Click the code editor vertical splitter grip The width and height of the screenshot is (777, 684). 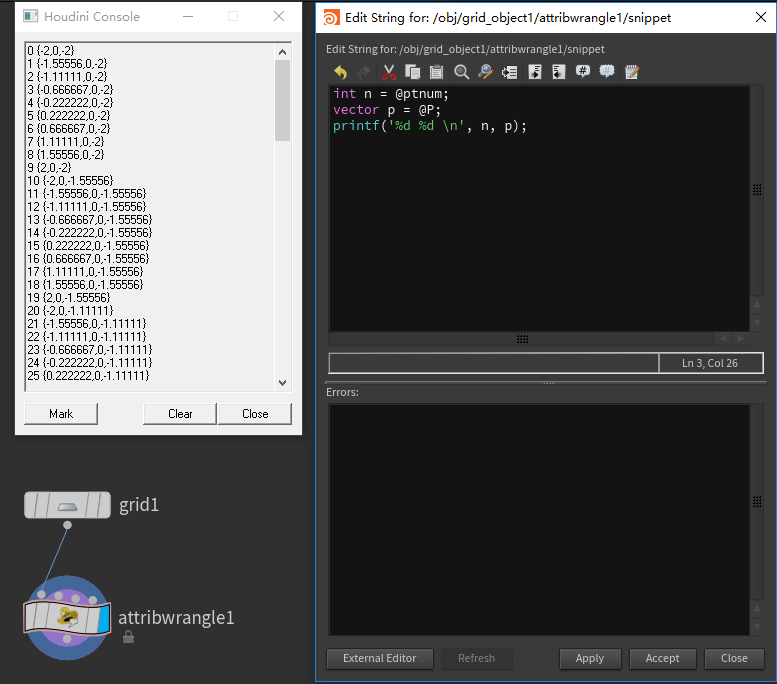[757, 189]
